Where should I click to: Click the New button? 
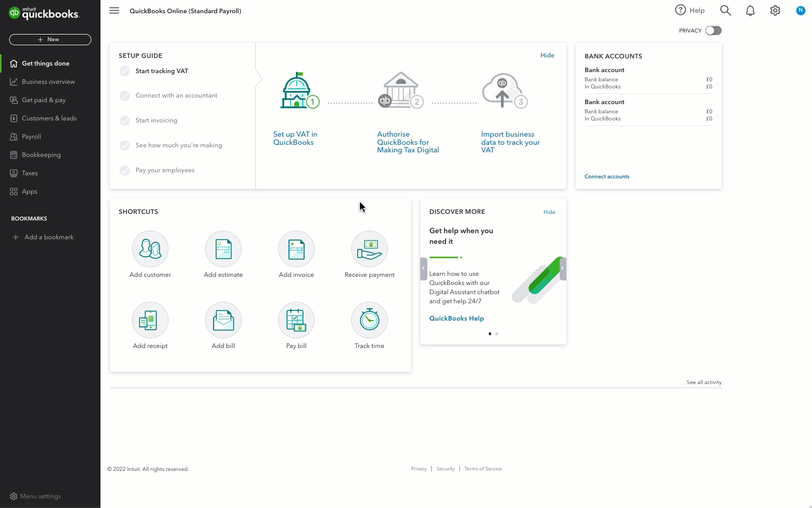click(x=50, y=40)
